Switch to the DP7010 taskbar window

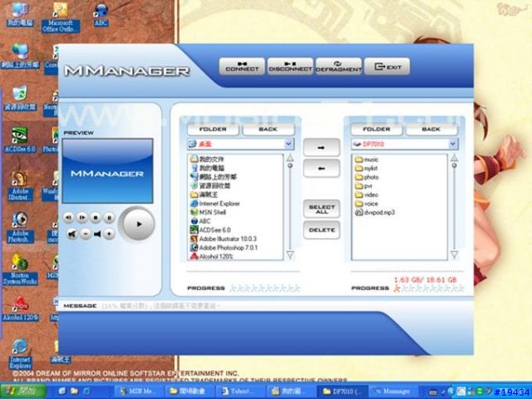(x=342, y=392)
